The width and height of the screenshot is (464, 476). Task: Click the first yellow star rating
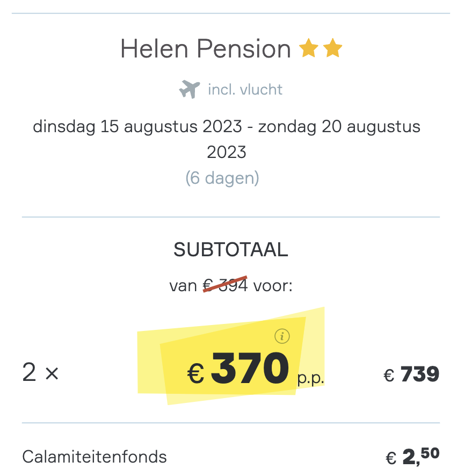pos(308,48)
